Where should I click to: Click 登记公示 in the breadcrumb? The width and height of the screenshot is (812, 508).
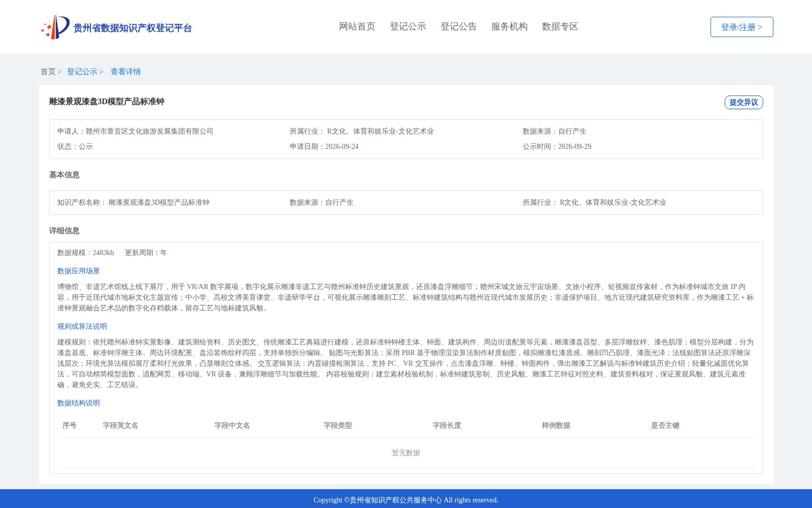82,72
